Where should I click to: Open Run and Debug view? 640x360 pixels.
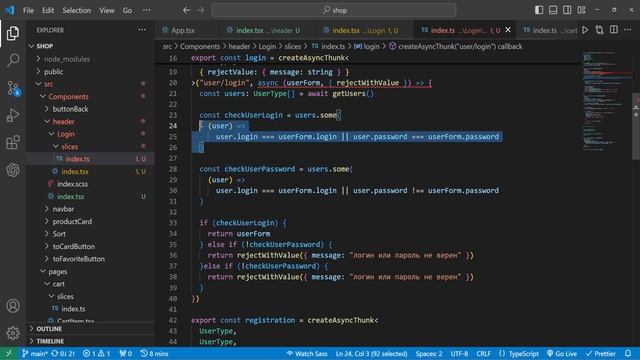(x=13, y=116)
